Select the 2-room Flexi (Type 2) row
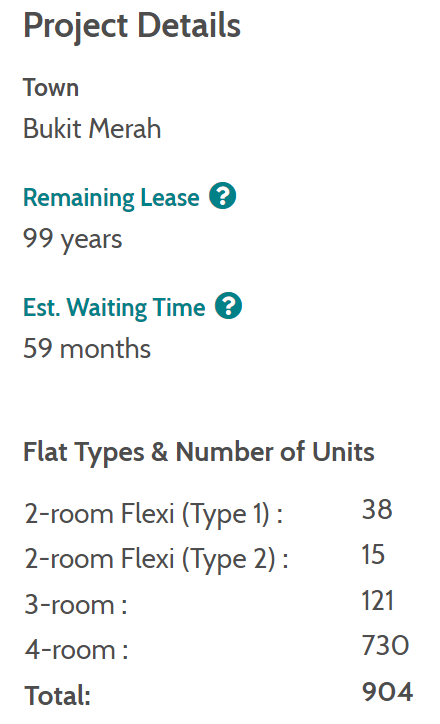 pos(217,559)
